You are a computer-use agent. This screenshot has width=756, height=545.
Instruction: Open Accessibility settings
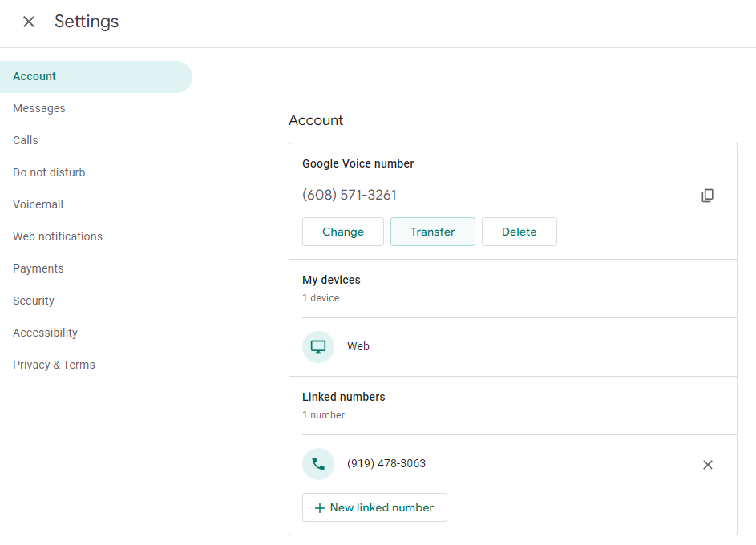[46, 333]
